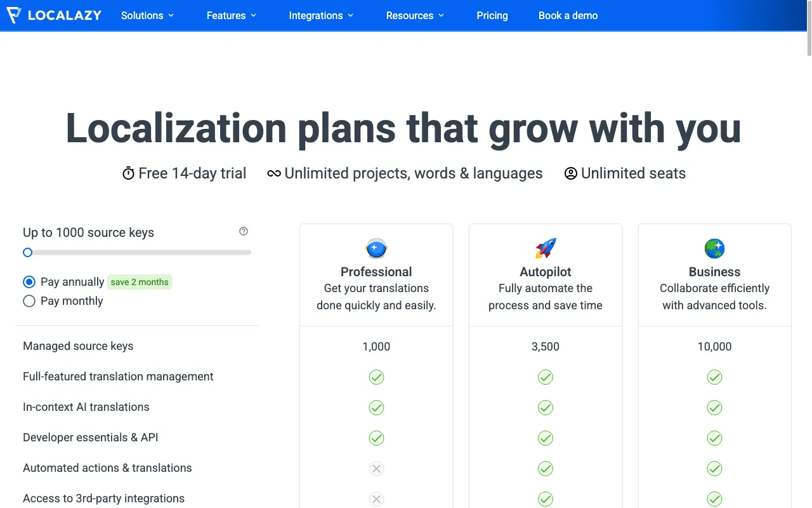This screenshot has width=812, height=508.
Task: Select the Pay monthly radio option
Action: click(x=29, y=301)
